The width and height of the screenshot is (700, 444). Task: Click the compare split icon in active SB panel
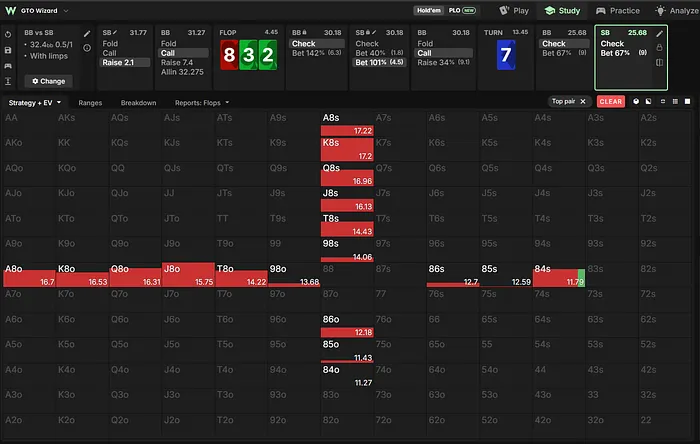point(659,62)
